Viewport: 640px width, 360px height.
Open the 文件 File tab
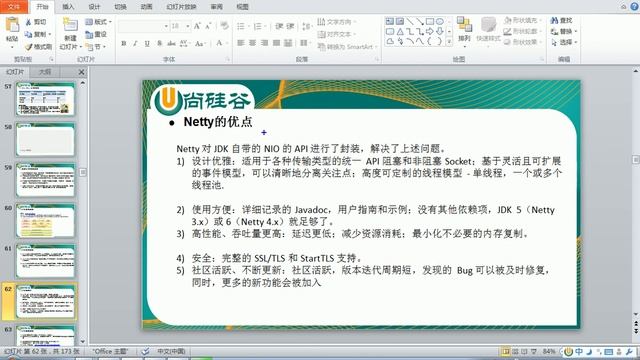coord(14,7)
